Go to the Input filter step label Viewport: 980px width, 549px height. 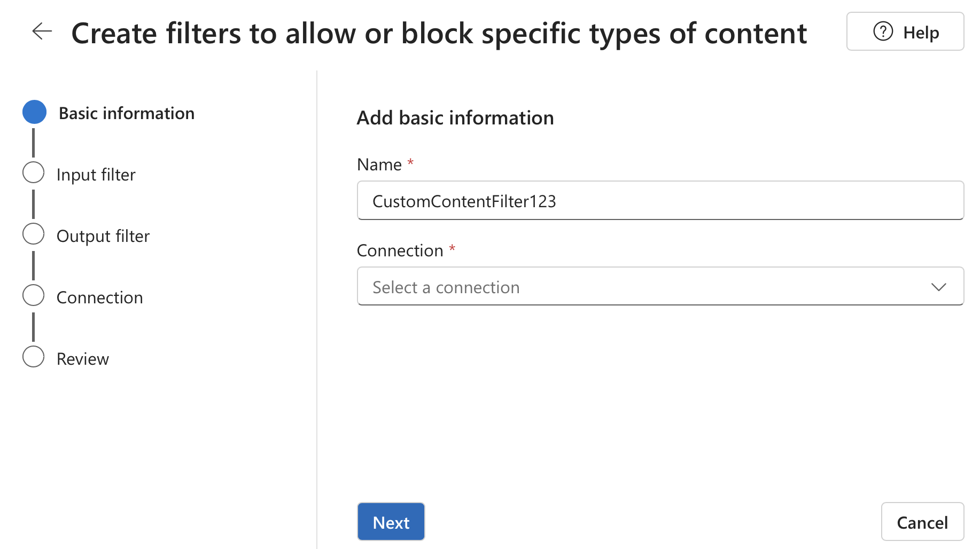[96, 175]
